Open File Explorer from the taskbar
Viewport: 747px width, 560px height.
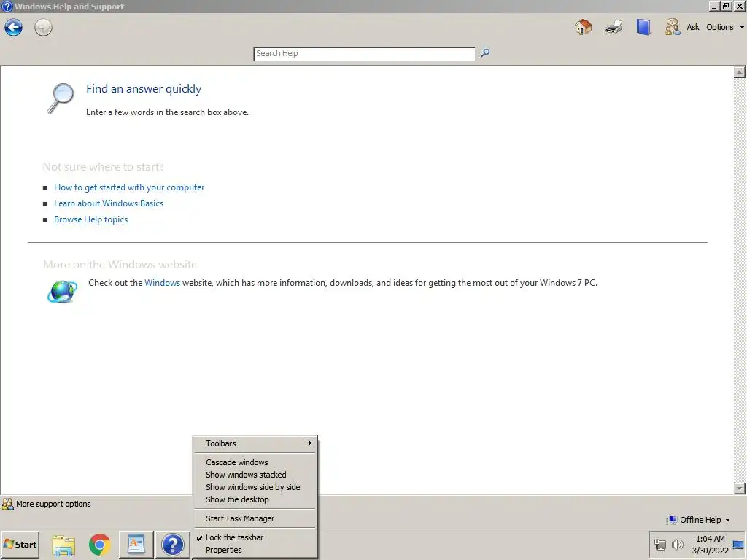click(x=63, y=545)
